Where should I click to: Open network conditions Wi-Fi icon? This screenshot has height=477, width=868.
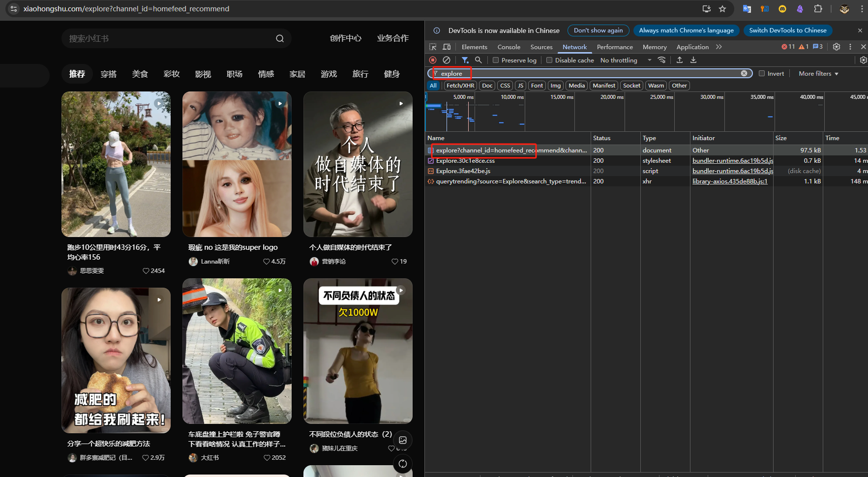662,60
